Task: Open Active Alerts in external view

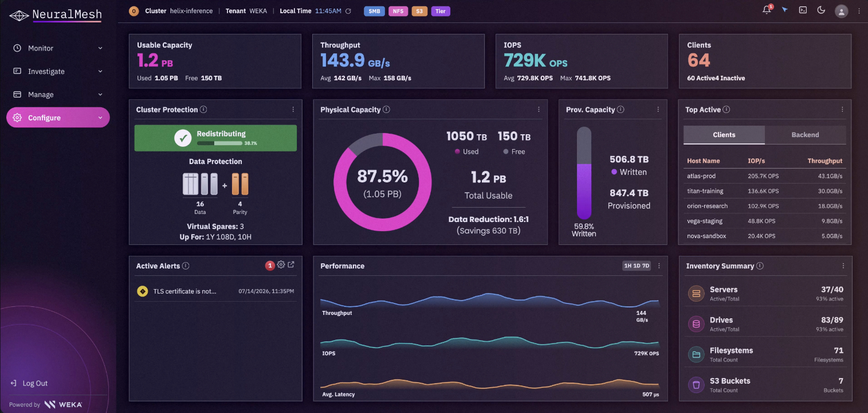Action: (291, 265)
